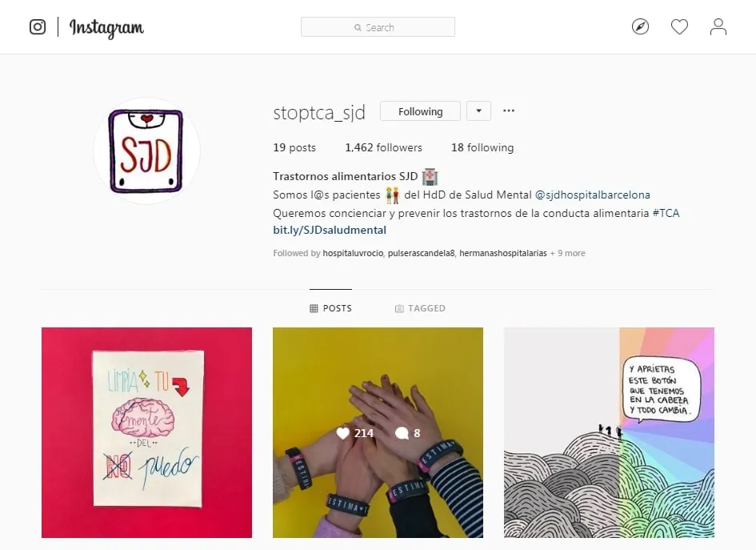The height and width of the screenshot is (550, 756).
Task: Open the @sjdhospitalbarcelona mention link
Action: [593, 195]
